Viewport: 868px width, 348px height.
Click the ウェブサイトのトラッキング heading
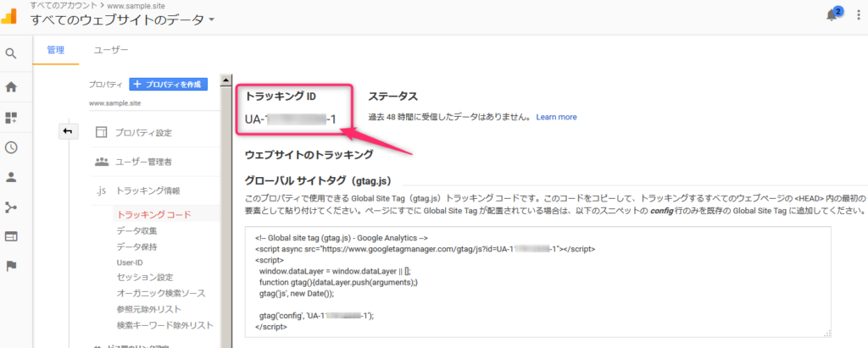pos(309,155)
